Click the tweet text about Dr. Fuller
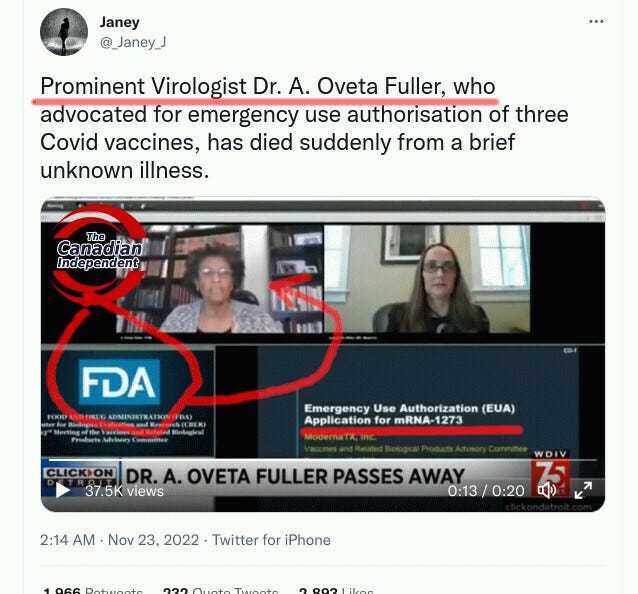 (304, 128)
